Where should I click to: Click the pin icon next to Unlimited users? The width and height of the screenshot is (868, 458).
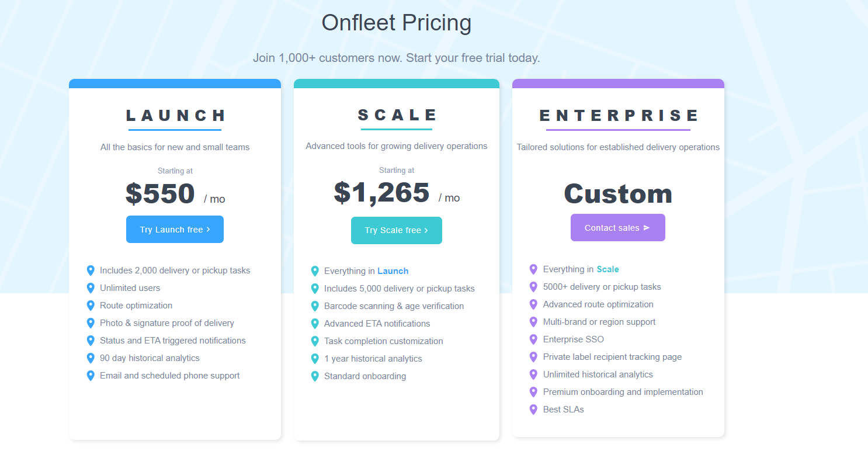(x=91, y=287)
